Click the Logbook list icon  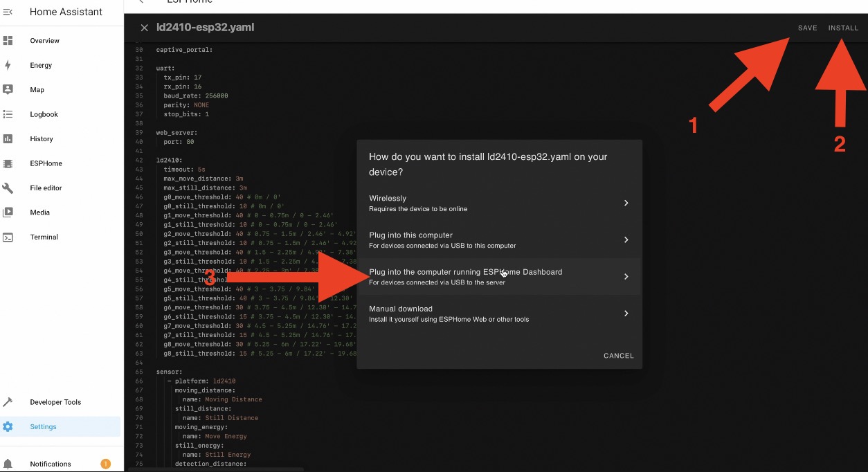click(x=8, y=114)
